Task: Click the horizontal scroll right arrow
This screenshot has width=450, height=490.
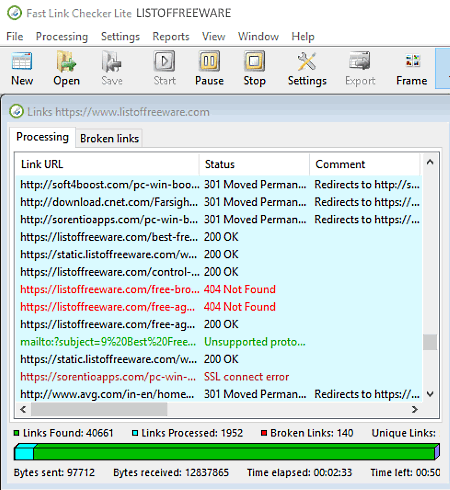Action: pyautogui.click(x=414, y=409)
